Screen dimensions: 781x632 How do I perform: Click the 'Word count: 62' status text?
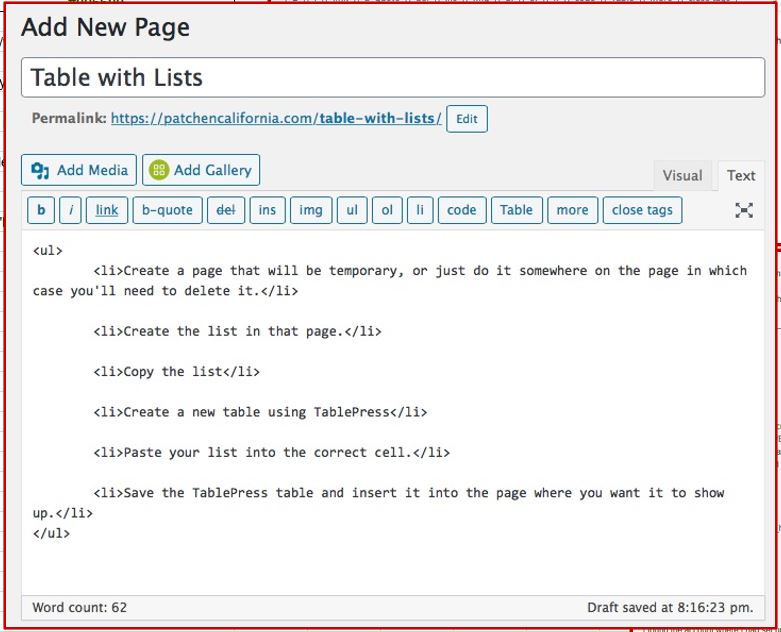[80, 608]
